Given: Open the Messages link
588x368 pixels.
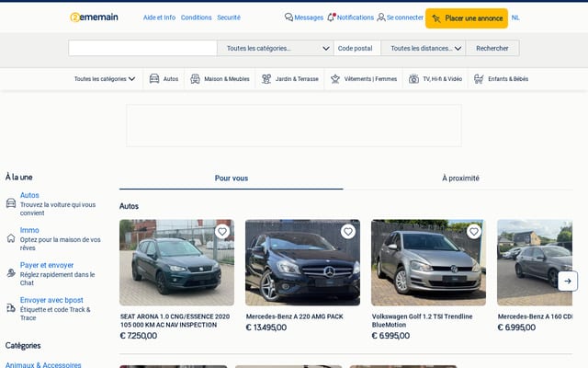Looking at the screenshot, I should (309, 17).
